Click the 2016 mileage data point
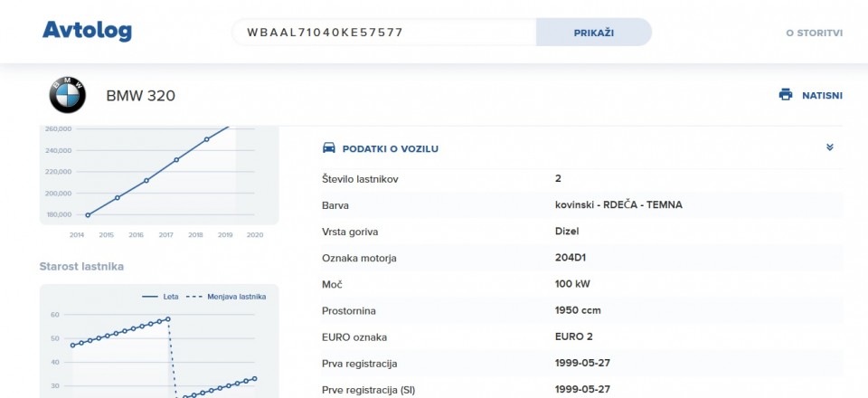Screen dimensions: 868x398 pyautogui.click(x=146, y=180)
